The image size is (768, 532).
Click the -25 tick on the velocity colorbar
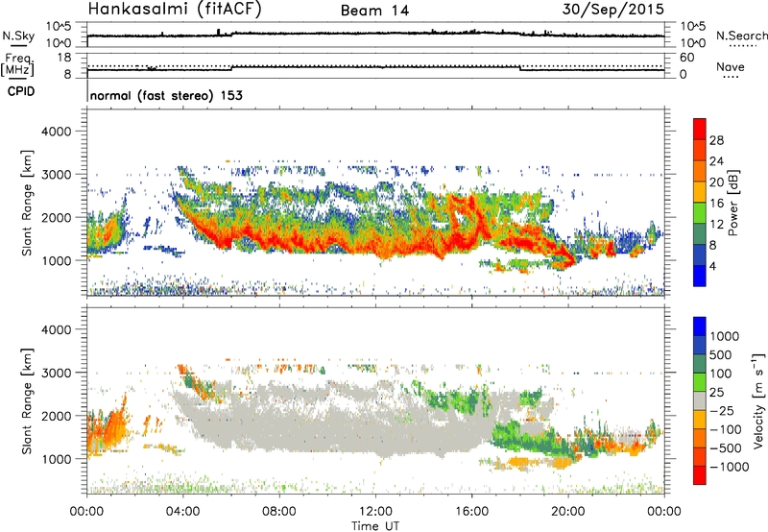click(x=722, y=410)
